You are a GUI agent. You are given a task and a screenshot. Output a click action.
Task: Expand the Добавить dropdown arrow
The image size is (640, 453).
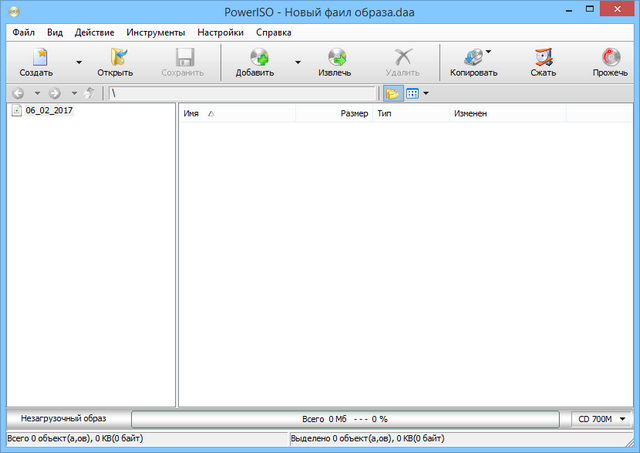297,62
